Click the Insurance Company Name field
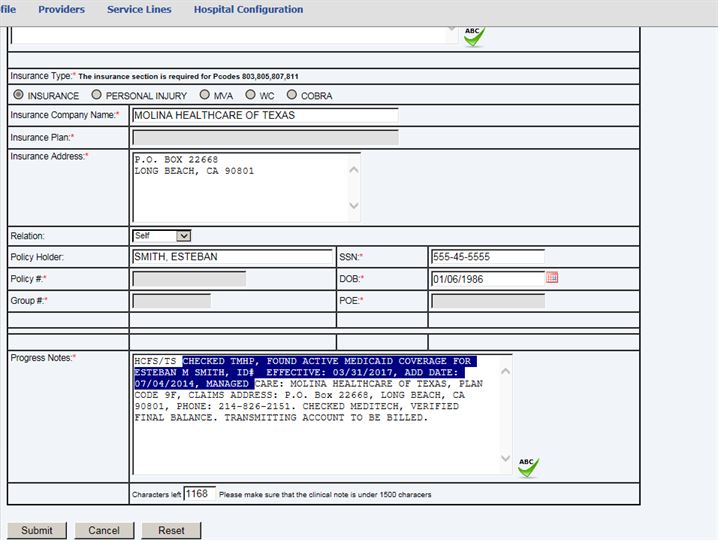 tap(264, 115)
